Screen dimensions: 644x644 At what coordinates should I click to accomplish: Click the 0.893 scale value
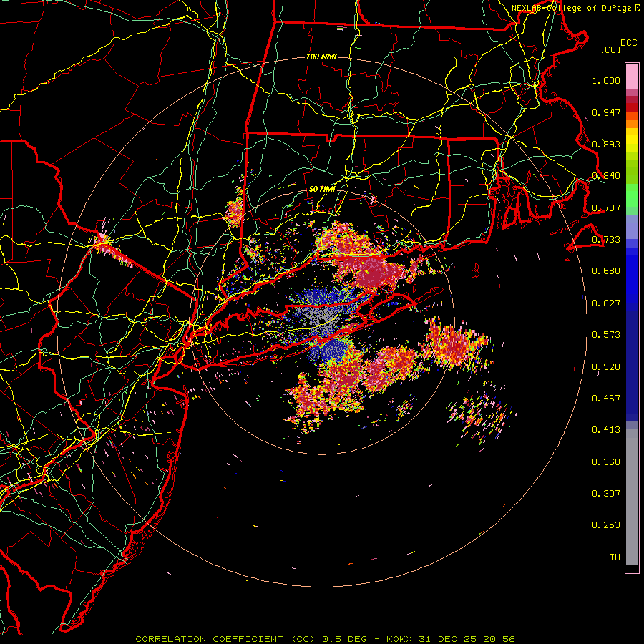pos(606,144)
